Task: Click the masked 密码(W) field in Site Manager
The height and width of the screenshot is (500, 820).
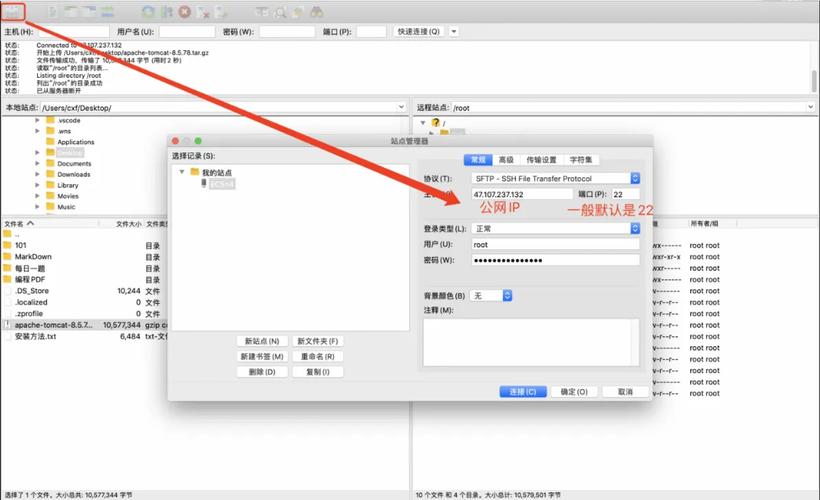Action: pos(555,260)
